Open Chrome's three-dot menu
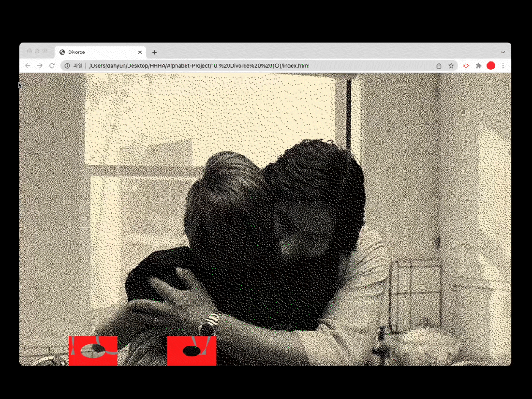This screenshot has height=399, width=532. click(x=503, y=66)
